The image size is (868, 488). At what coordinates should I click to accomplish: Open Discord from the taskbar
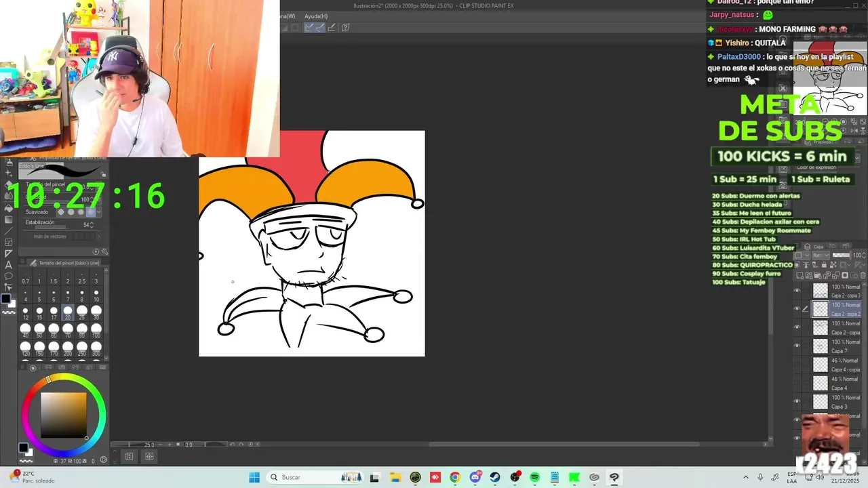tap(475, 477)
